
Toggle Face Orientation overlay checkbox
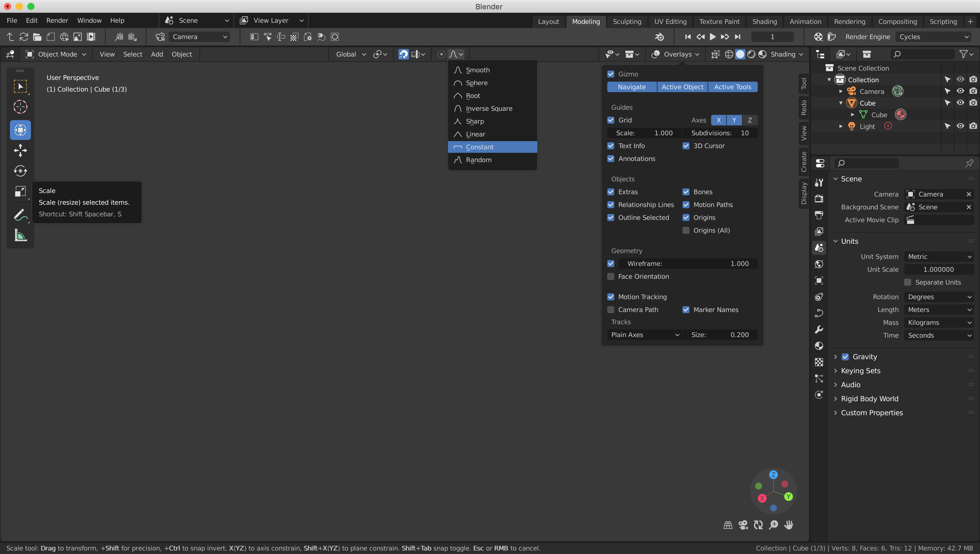(x=611, y=276)
